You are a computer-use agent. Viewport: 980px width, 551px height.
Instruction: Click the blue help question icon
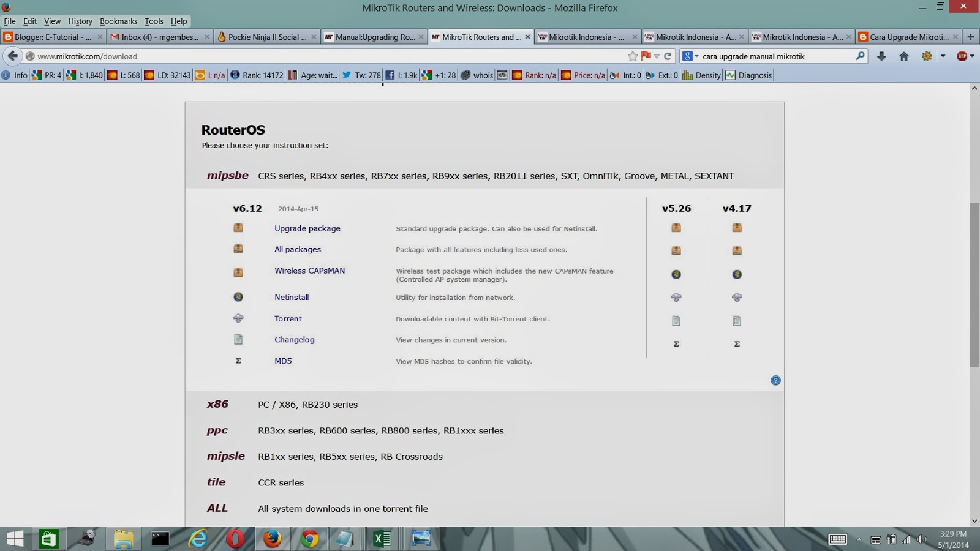point(775,380)
